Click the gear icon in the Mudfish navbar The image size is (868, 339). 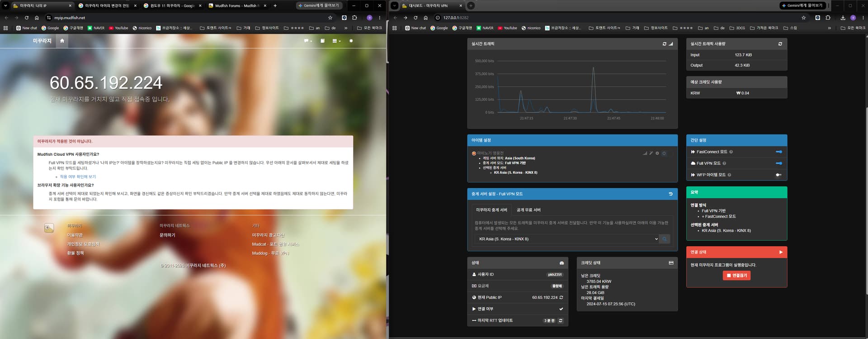(351, 41)
